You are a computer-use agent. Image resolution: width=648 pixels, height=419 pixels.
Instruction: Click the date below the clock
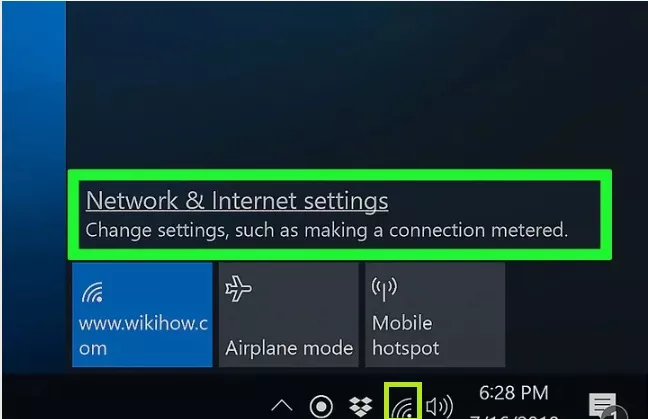514,416
